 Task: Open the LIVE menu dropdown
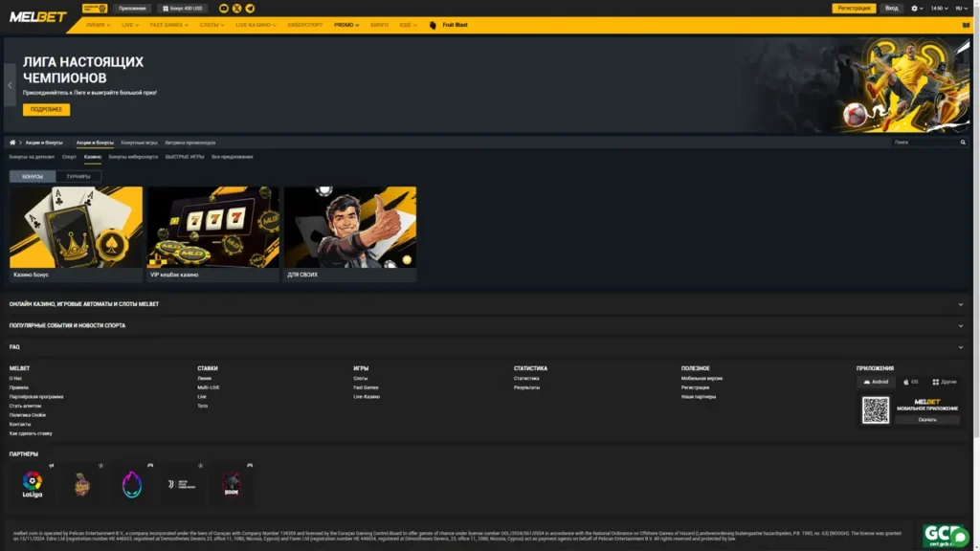[130, 25]
